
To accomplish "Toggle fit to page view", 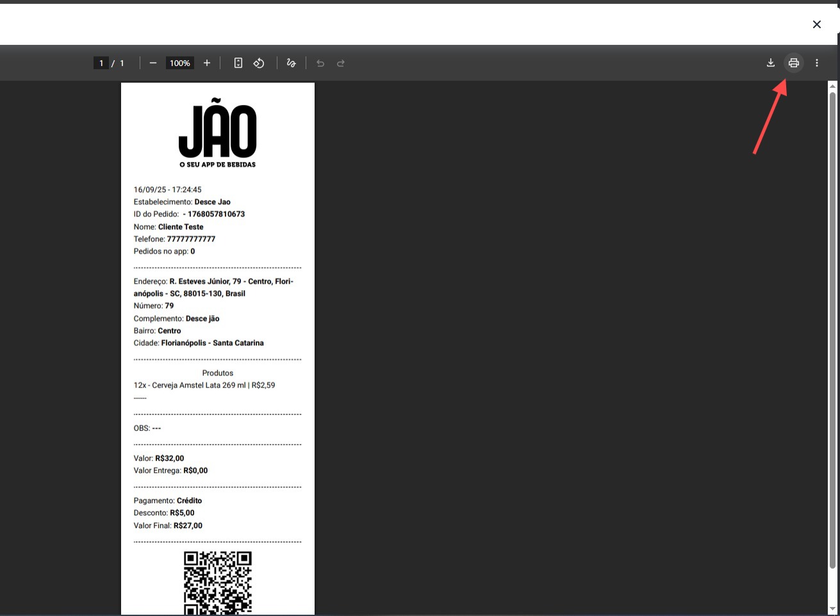I will pyautogui.click(x=238, y=63).
